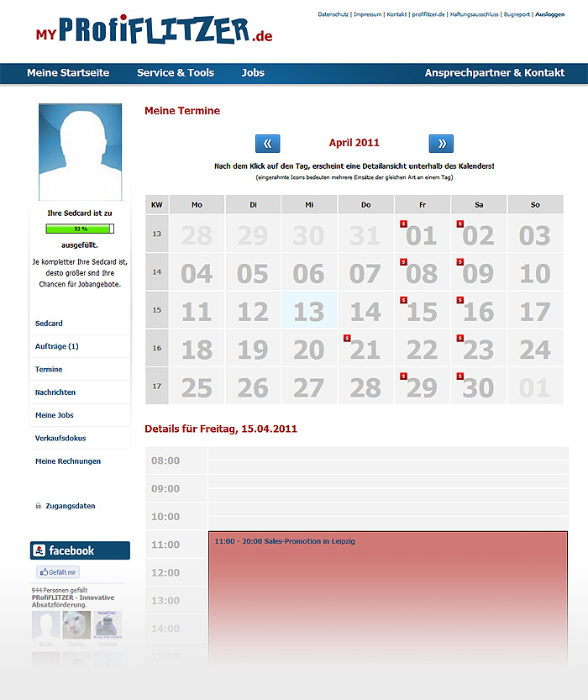Click the 08:00 time slot label
Screen dimensions: 588x700
pyautogui.click(x=165, y=461)
